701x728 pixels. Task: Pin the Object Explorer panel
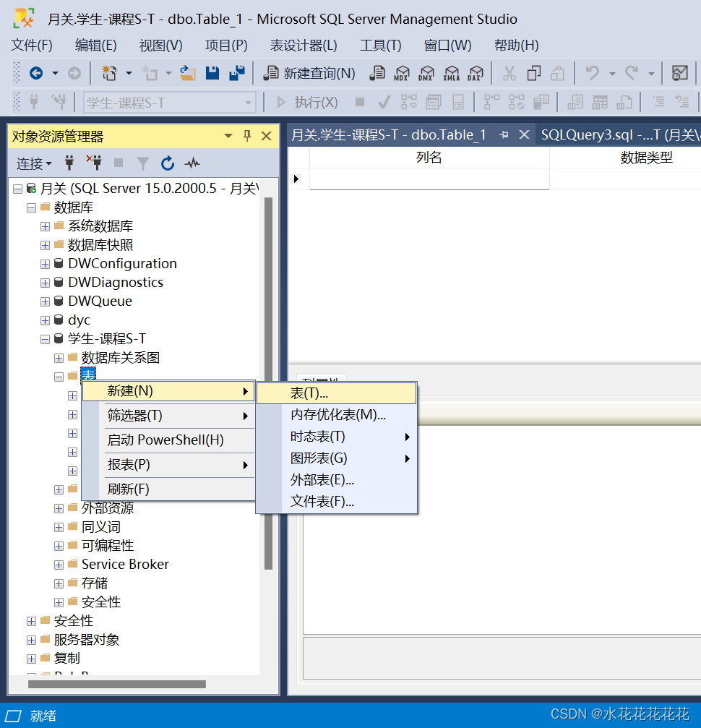pos(247,136)
